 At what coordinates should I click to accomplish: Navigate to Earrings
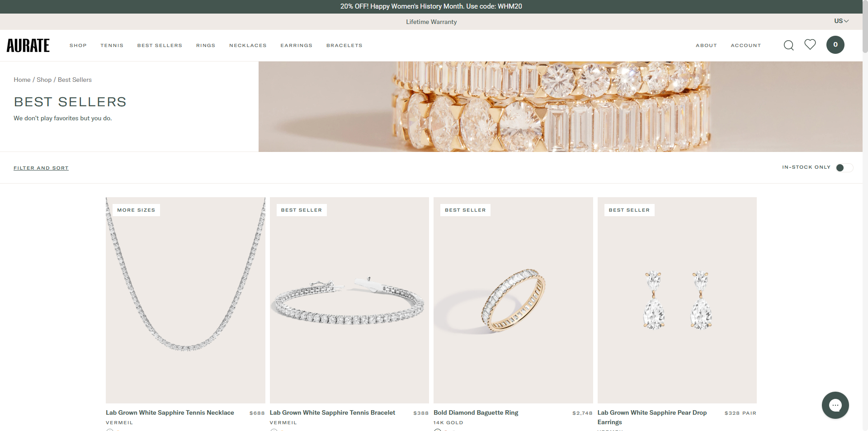(296, 46)
